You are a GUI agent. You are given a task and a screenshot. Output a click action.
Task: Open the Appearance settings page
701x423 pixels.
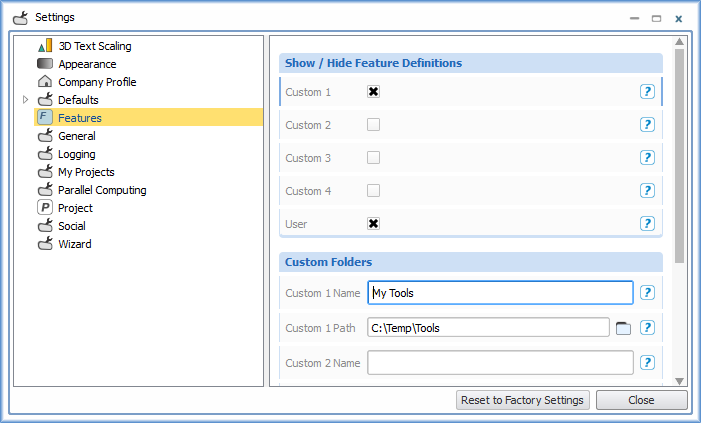point(87,64)
